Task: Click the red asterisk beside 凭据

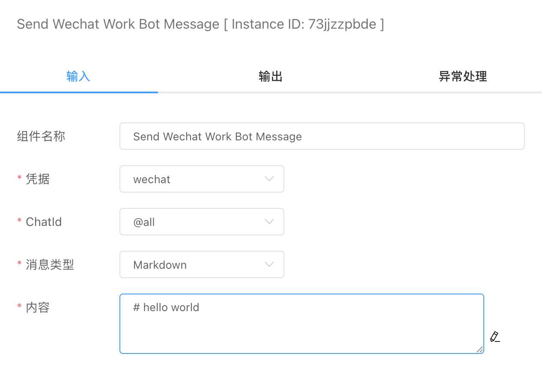Action: tap(19, 179)
